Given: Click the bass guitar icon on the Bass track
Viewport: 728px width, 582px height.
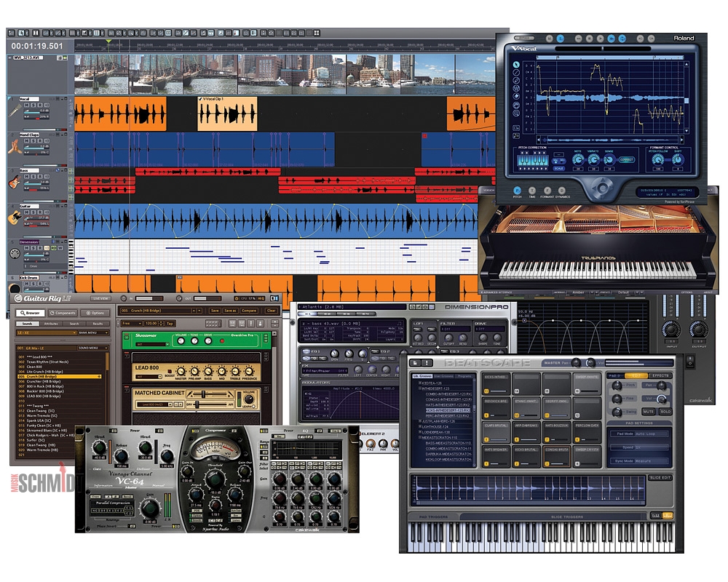Looking at the screenshot, I should 14,180.
